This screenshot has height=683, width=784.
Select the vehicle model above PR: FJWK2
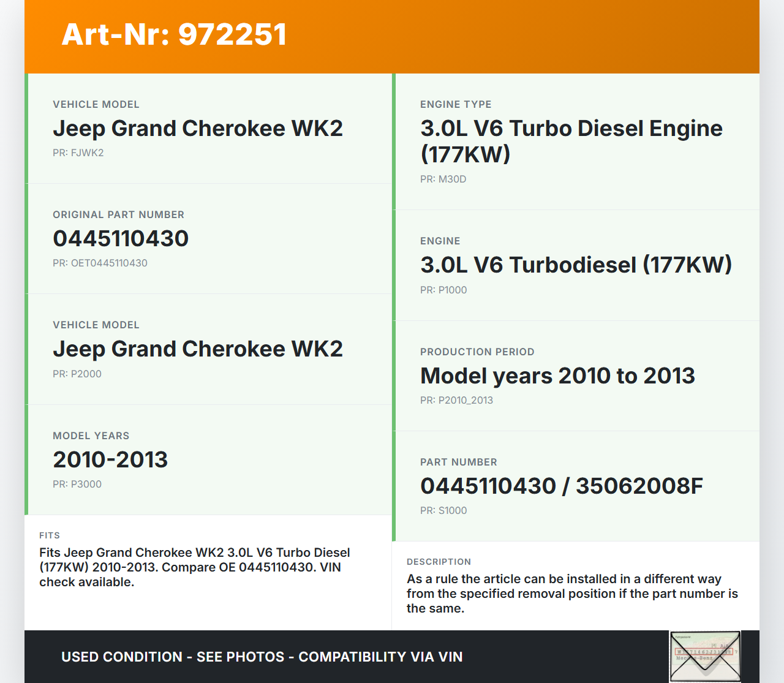point(197,129)
